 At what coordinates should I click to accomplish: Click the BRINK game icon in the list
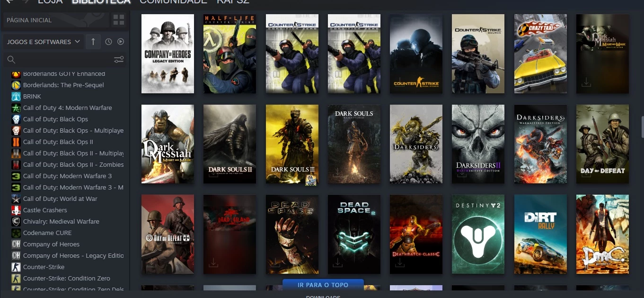(x=16, y=97)
